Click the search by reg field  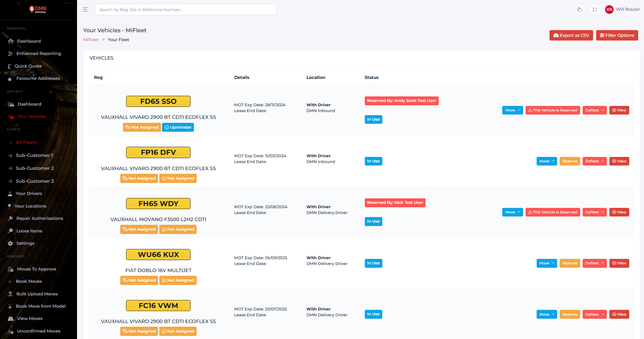pos(186,10)
